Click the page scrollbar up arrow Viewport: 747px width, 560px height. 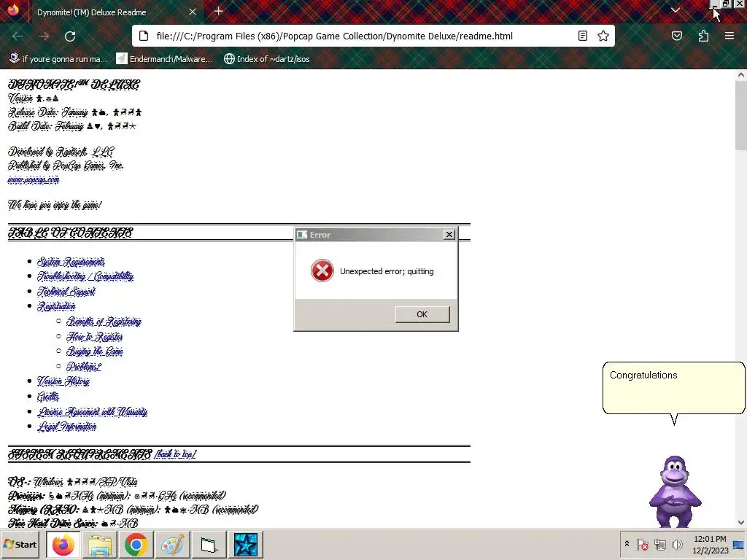click(x=741, y=75)
